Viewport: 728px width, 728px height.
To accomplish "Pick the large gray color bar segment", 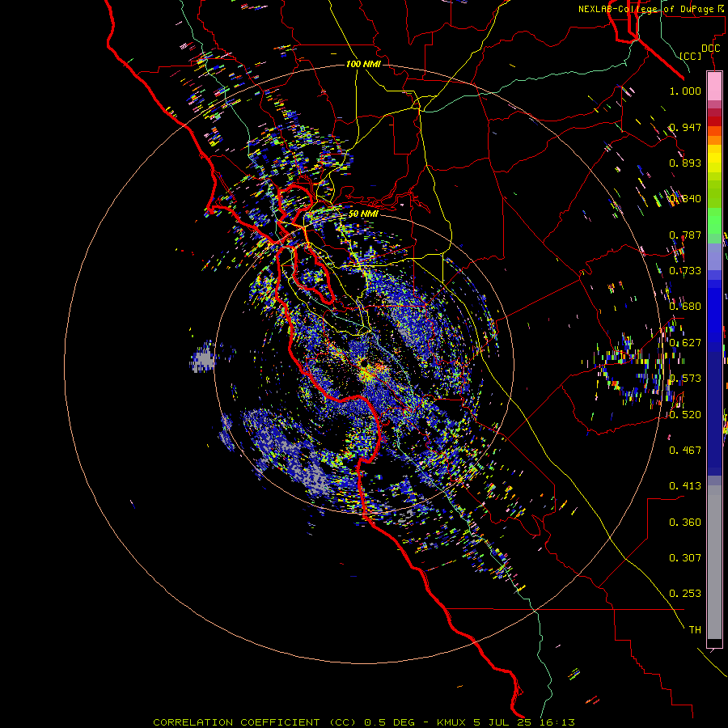I will [x=714, y=567].
